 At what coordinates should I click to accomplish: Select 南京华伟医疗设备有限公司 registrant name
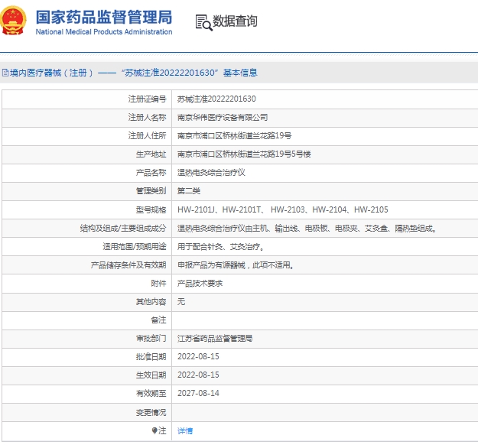click(x=223, y=117)
